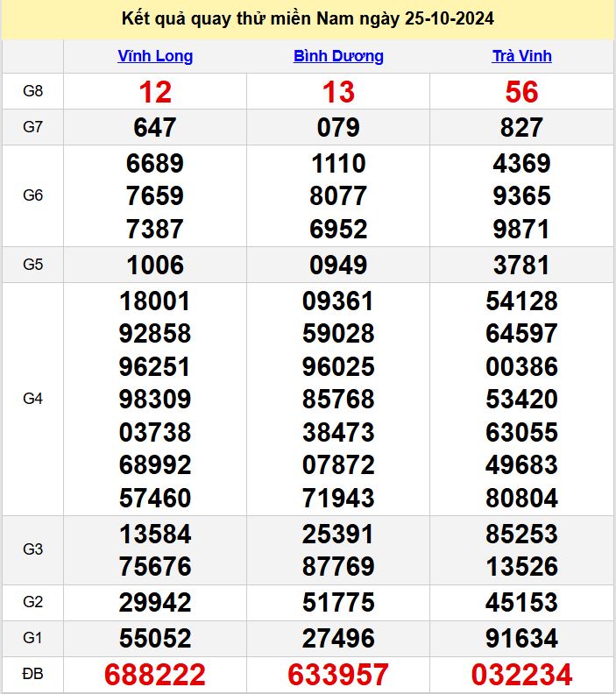This screenshot has width=616, height=694.
Task: Click G1 value 55052
Action: click(x=155, y=638)
